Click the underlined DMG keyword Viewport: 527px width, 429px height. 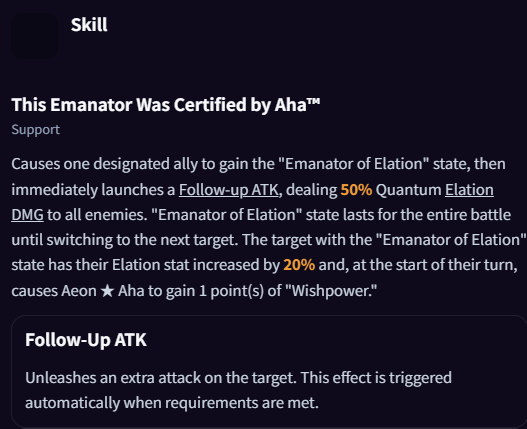27,215
